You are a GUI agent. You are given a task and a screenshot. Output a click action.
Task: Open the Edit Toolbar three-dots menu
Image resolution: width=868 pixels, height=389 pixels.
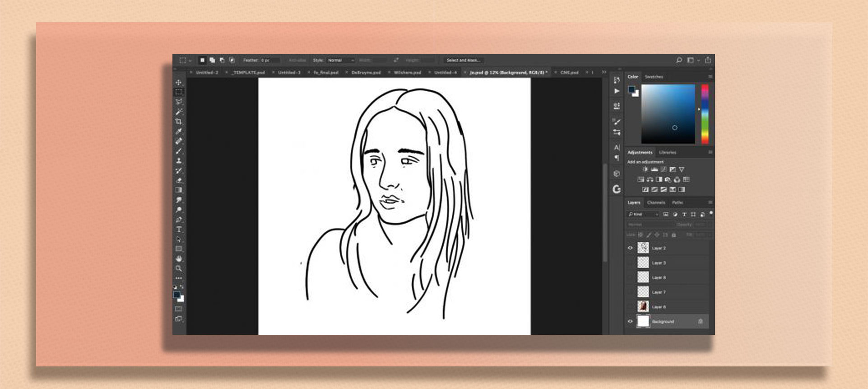coord(179,278)
